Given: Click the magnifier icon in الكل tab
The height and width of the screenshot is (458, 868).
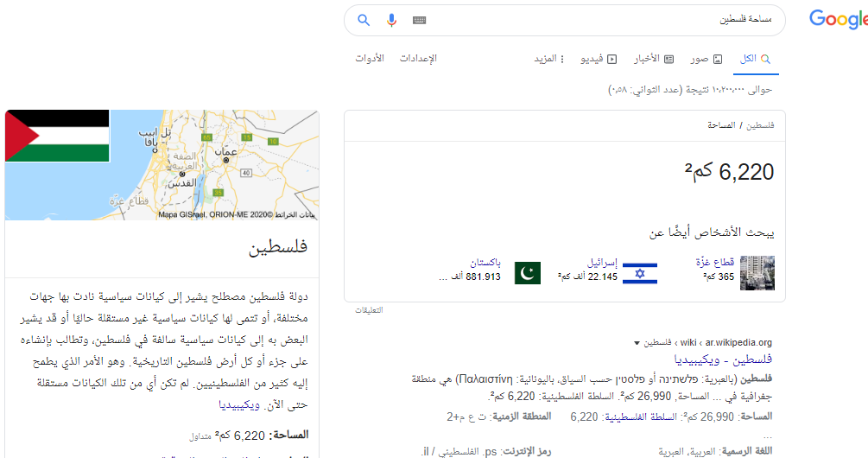Looking at the screenshot, I should pos(765,59).
